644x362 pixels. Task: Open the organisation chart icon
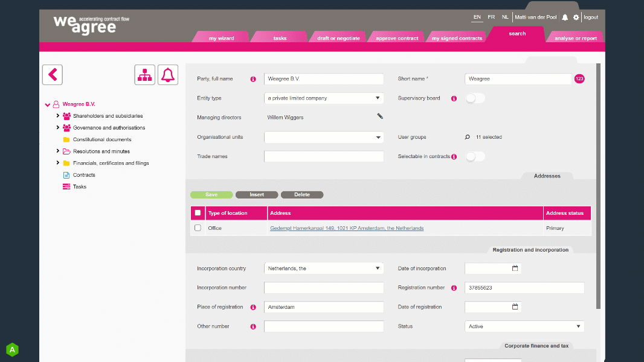coord(144,75)
